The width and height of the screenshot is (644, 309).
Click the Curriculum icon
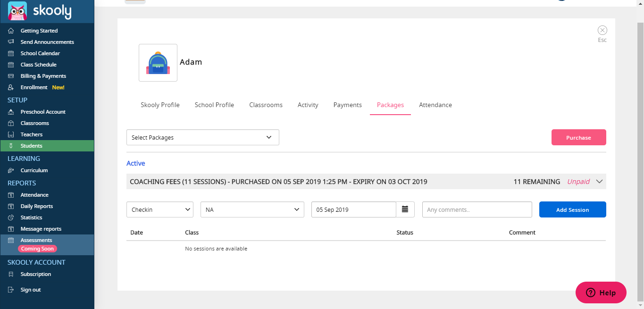pyautogui.click(x=11, y=170)
